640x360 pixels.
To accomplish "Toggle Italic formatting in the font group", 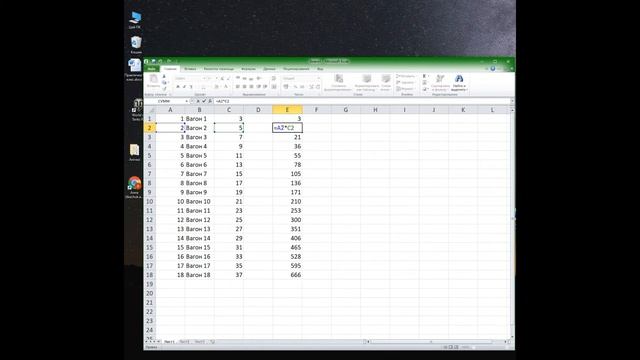I will [184, 87].
